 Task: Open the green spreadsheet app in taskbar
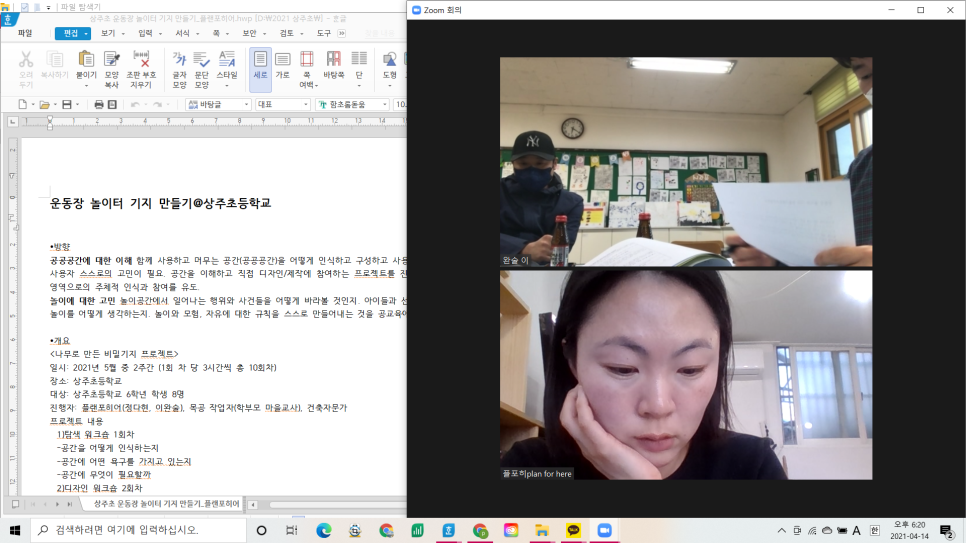(x=417, y=530)
